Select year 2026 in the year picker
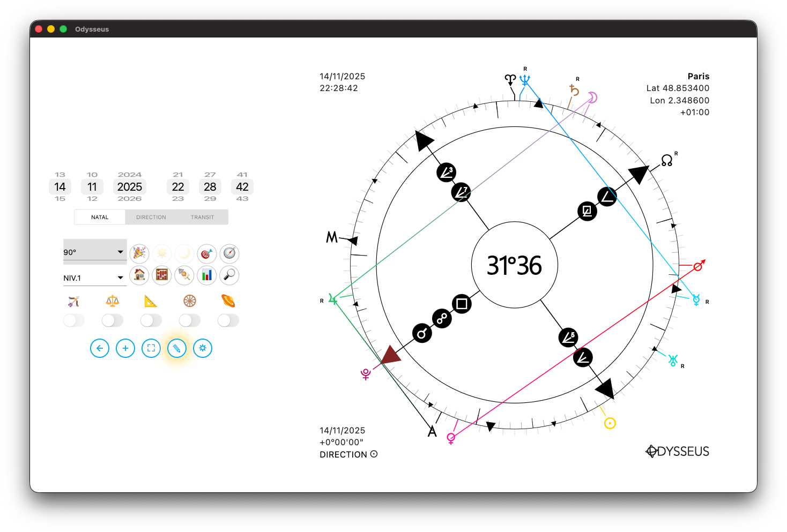Viewport: 787px width, 532px height. point(130,199)
